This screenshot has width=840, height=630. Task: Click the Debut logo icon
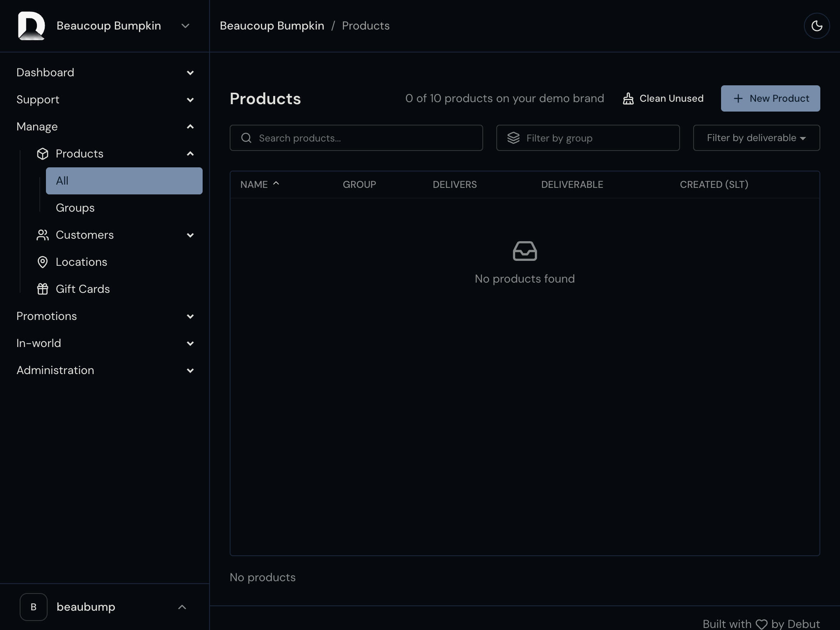click(32, 26)
